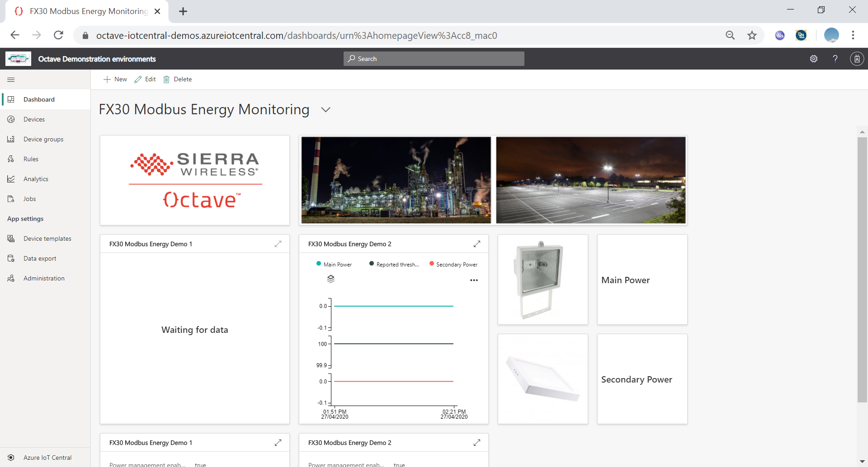868x467 pixels.
Task: Create a new dashboard with New
Action: pos(115,79)
